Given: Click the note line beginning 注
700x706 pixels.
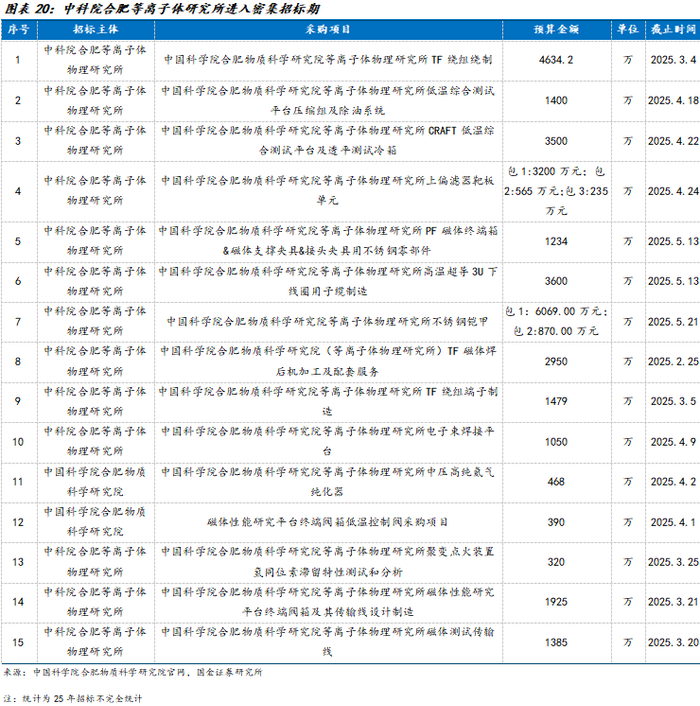Looking at the screenshot, I should coord(73,699).
